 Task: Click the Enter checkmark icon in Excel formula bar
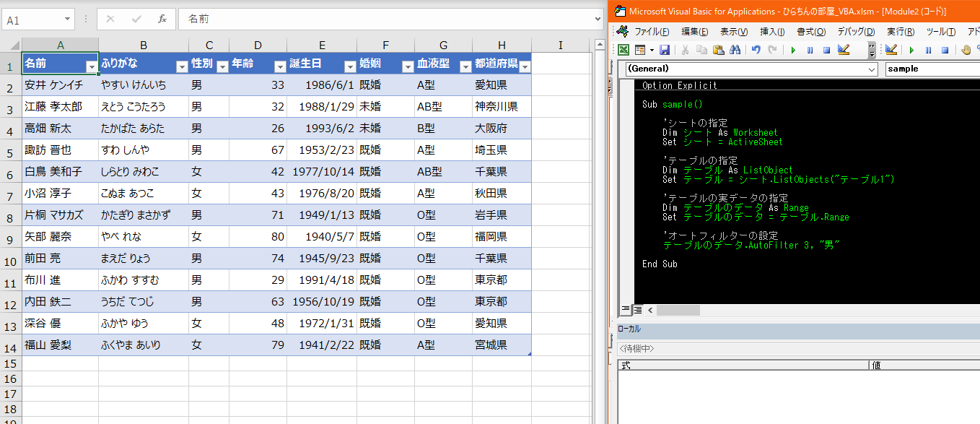136,20
